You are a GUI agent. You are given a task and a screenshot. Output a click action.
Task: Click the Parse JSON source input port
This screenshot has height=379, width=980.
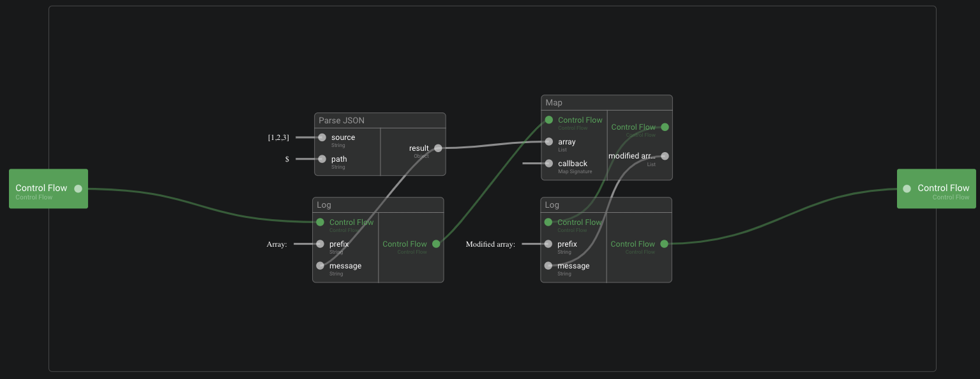pyautogui.click(x=322, y=137)
